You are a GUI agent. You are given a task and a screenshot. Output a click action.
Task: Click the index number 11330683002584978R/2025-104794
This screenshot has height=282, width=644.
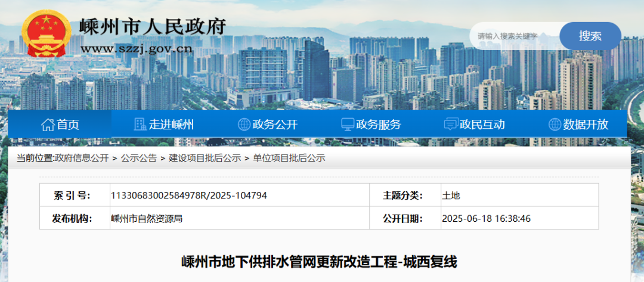pyautogui.click(x=188, y=196)
